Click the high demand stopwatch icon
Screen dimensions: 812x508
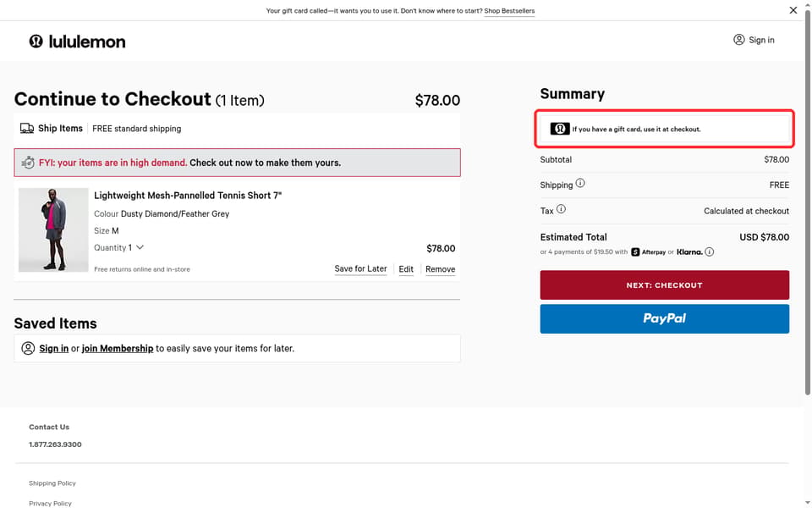28,163
